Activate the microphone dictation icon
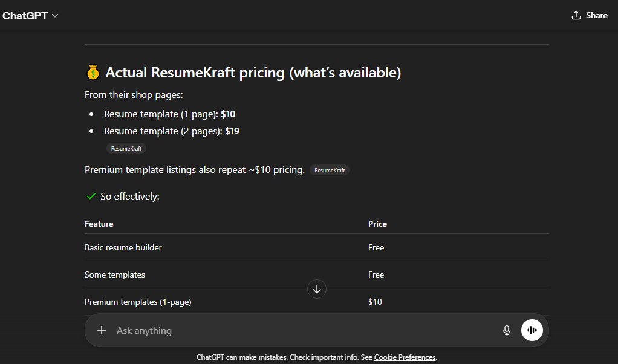Viewport: 618px width, 364px height. [506, 330]
